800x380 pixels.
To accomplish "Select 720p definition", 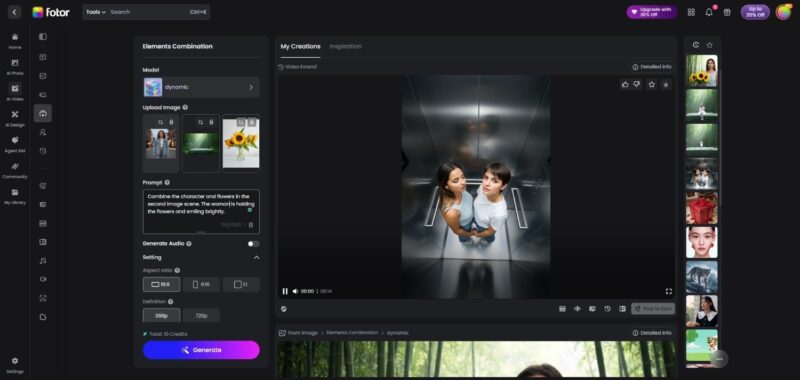I will click(202, 316).
